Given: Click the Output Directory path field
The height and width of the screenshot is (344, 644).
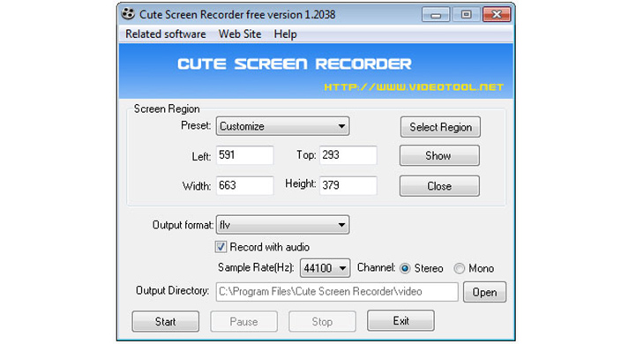Looking at the screenshot, I should pos(337,292).
